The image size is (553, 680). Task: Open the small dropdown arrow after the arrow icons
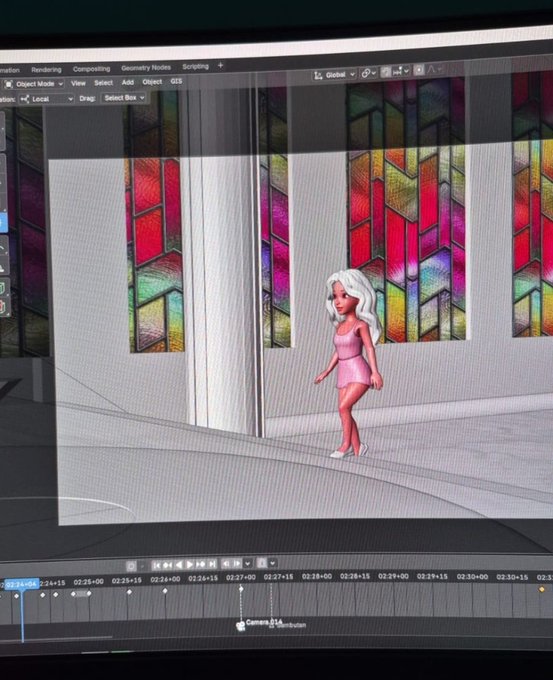[248, 563]
